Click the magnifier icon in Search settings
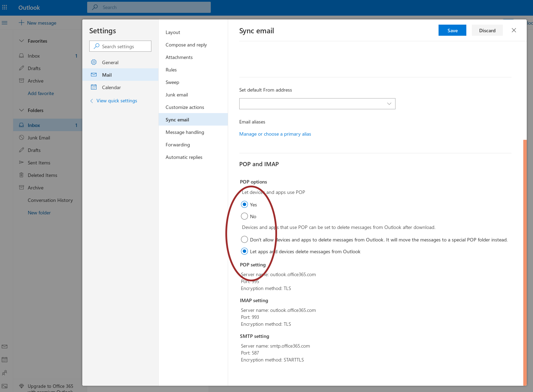Screen dimensions: 533x392 click(97, 46)
